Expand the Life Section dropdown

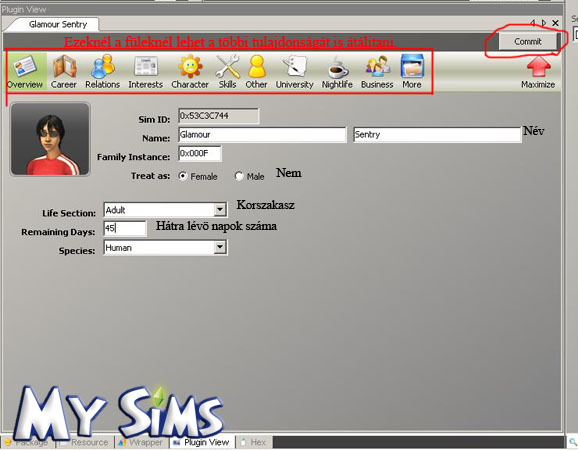pos(220,210)
